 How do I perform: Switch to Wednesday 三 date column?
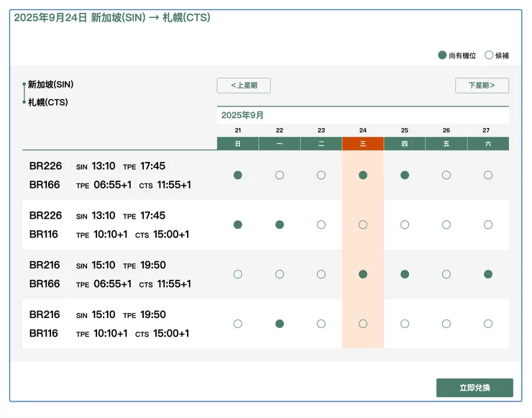[x=363, y=144]
